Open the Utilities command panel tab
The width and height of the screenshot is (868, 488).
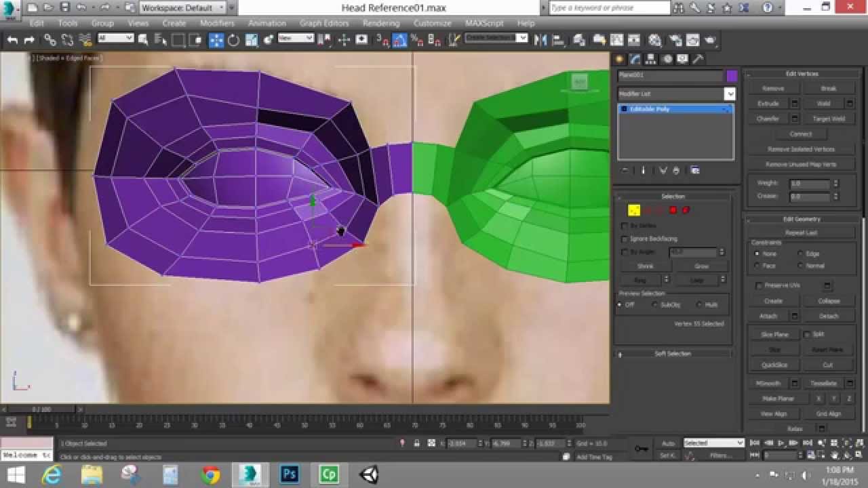(698, 59)
